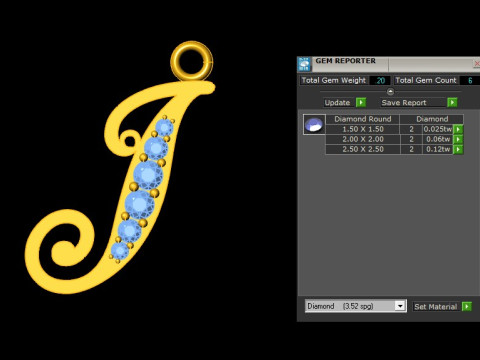The height and width of the screenshot is (360, 480).
Task: Click the green arrow beside Set Material
Action: tap(467, 306)
